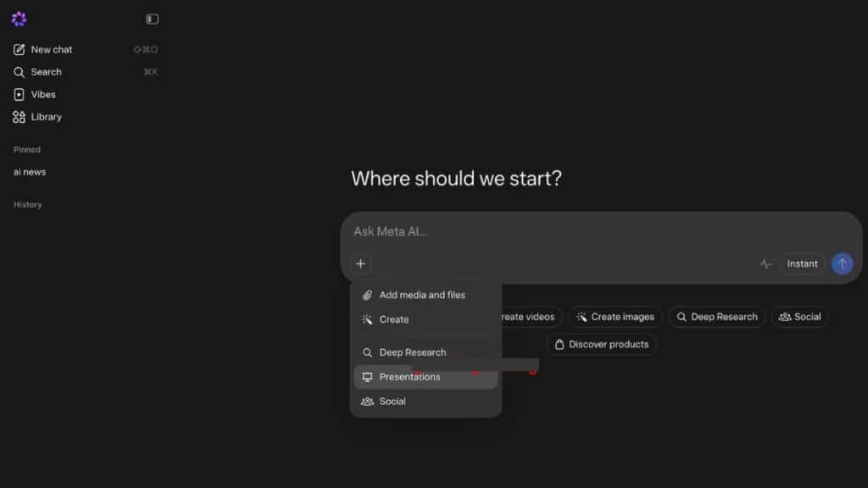
Task: Click the plus attachments button
Action: pyautogui.click(x=360, y=264)
